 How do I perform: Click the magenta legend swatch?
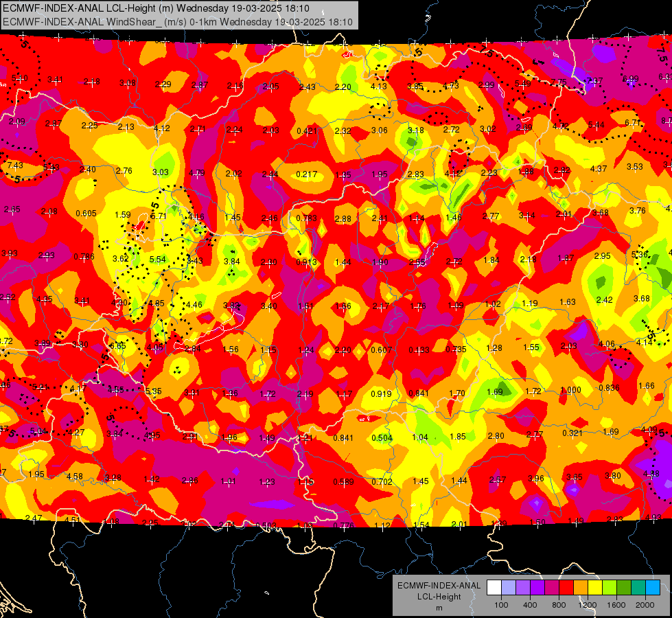[552, 588]
